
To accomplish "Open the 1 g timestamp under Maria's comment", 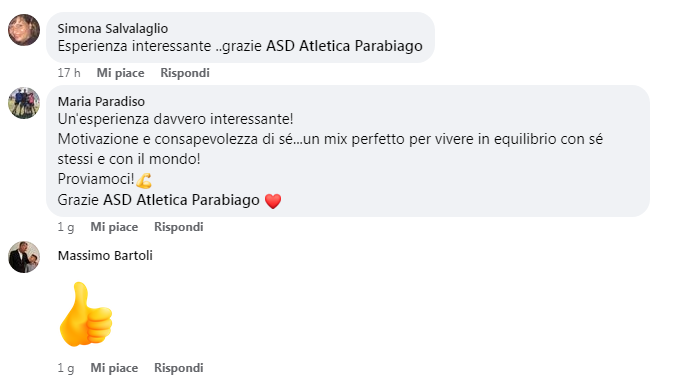I will click(x=66, y=227).
